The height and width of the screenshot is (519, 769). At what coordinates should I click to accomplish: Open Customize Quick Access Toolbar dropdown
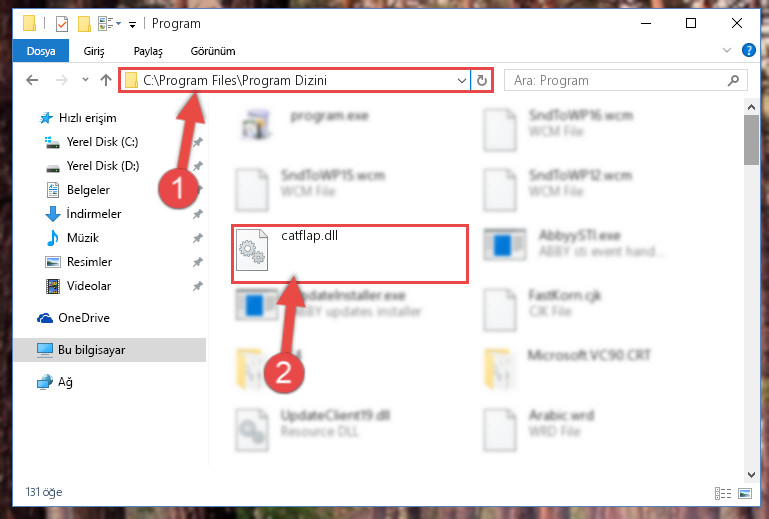[x=132, y=24]
